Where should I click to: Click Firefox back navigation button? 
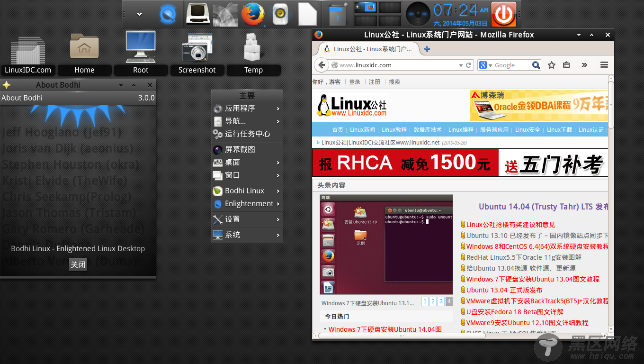tap(322, 65)
